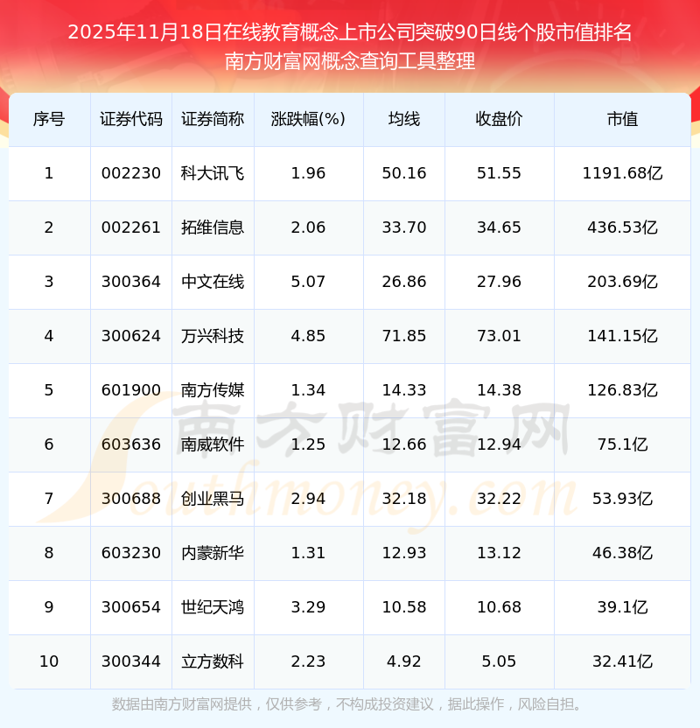Select stock code 300688

[x=131, y=499]
